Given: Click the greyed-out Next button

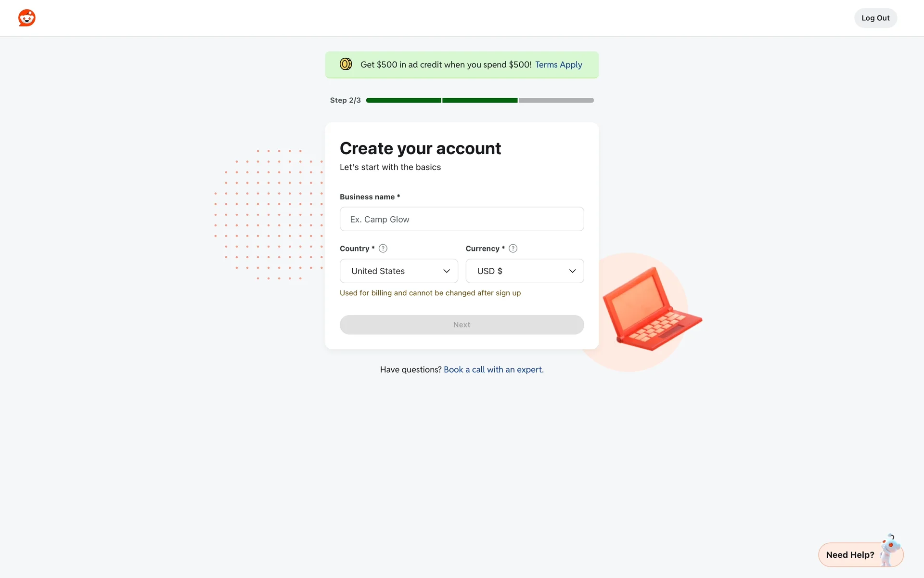Looking at the screenshot, I should (462, 325).
